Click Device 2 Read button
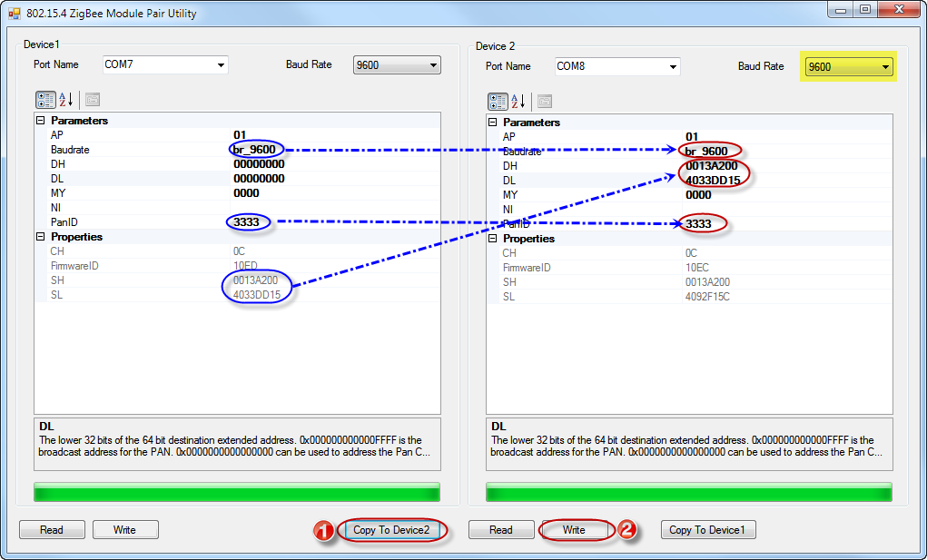 (501, 530)
